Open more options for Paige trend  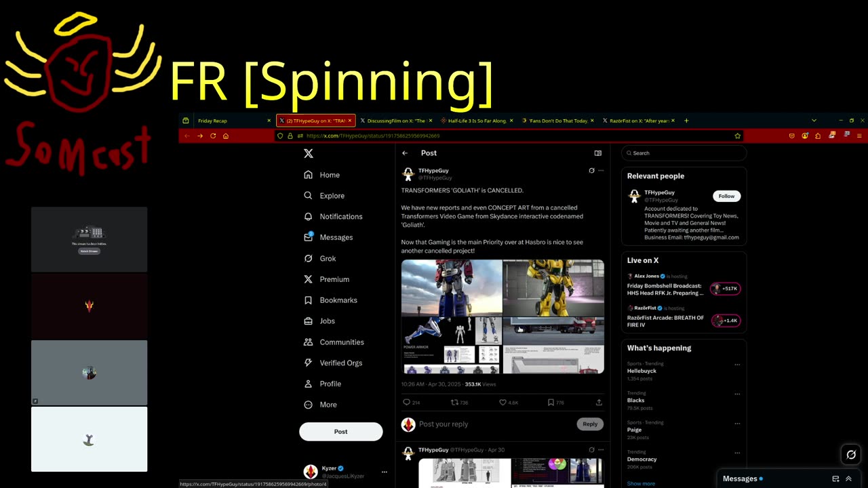737,423
